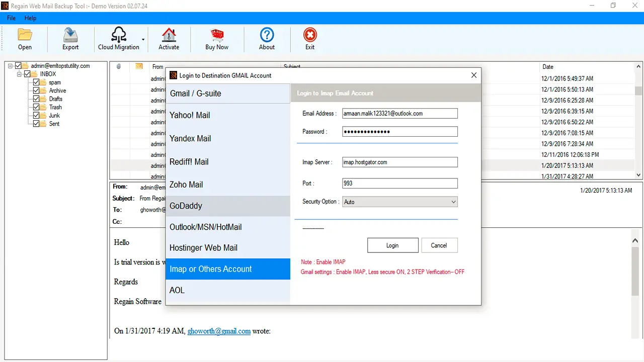Select email dated 12/11/2016 12:06:18 PM
The height and width of the screenshot is (362, 644).
coord(570,155)
